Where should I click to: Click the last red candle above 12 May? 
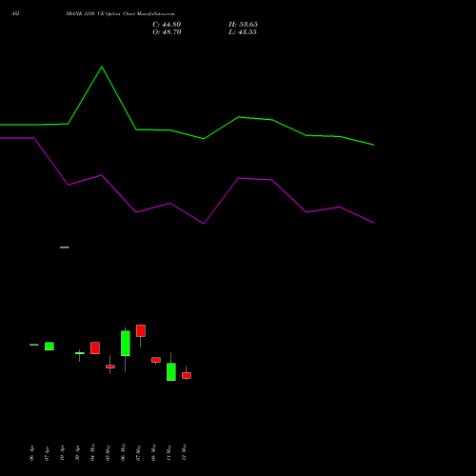pos(187,375)
